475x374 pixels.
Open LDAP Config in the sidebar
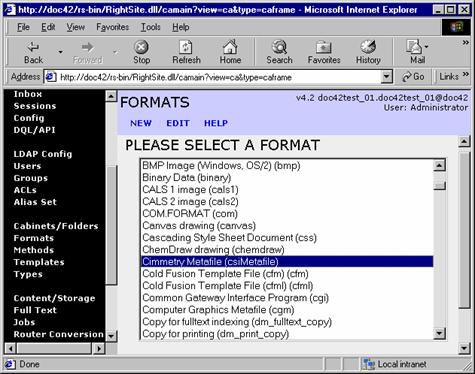[x=43, y=154]
